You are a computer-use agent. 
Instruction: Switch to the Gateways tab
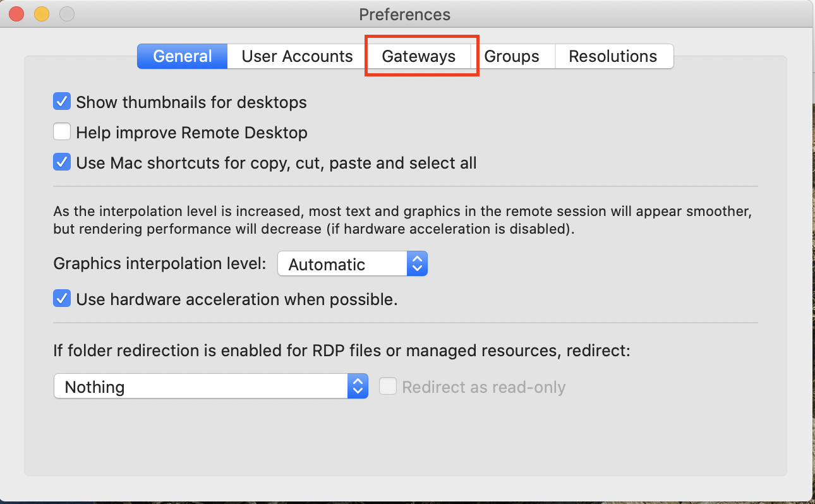coord(419,56)
